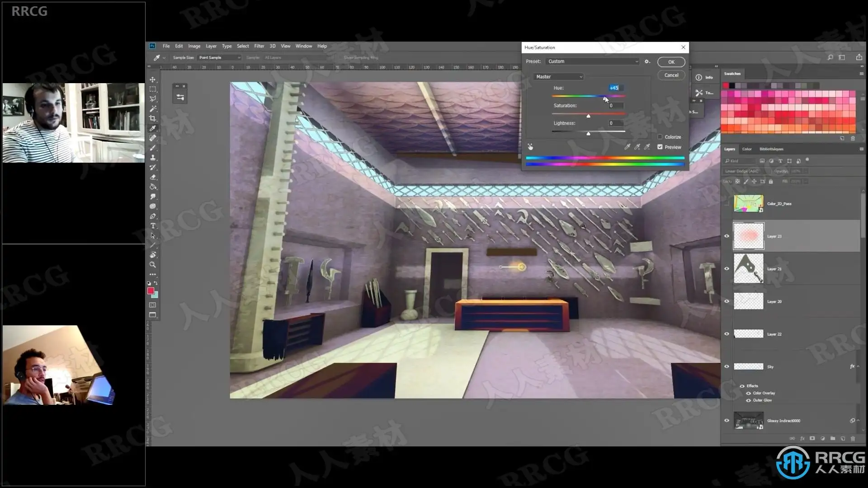Click the OK button in Hue/Saturation
Screen dimensions: 868x488
671,62
